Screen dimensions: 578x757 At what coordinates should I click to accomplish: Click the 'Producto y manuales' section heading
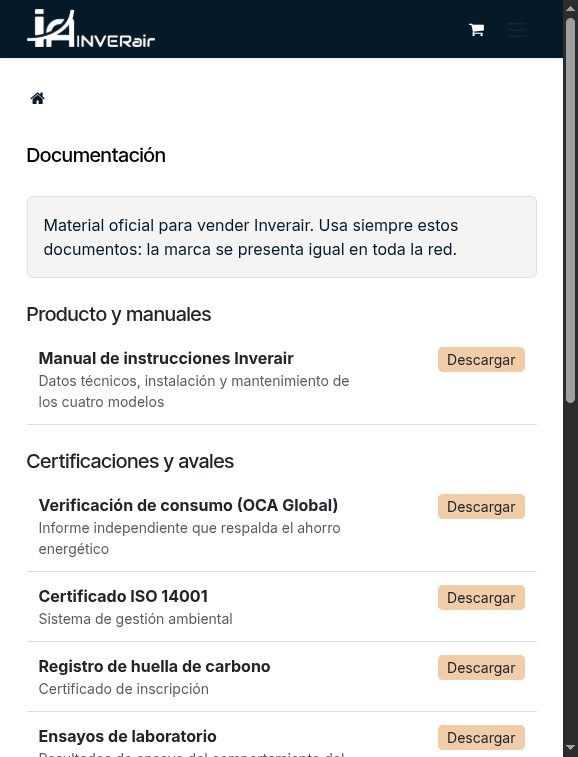[119, 314]
